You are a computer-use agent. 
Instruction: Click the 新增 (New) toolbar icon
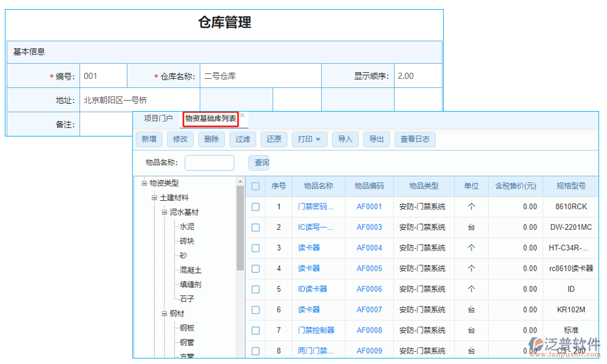[149, 139]
